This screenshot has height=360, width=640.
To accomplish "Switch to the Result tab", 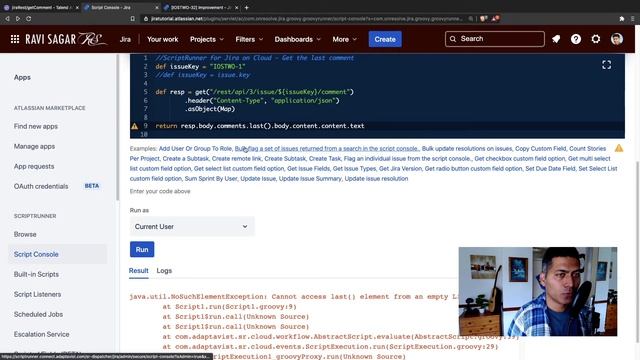I will [139, 271].
